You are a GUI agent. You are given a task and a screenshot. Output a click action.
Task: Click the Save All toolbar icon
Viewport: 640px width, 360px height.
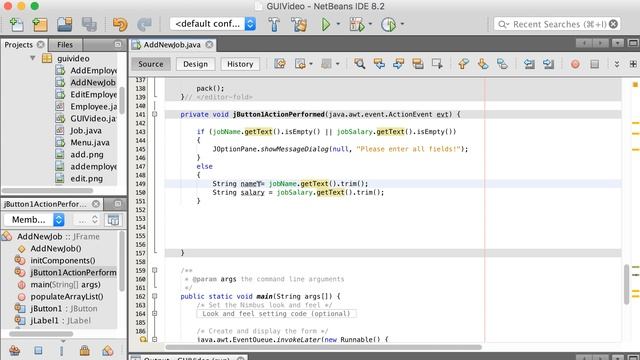tap(89, 24)
